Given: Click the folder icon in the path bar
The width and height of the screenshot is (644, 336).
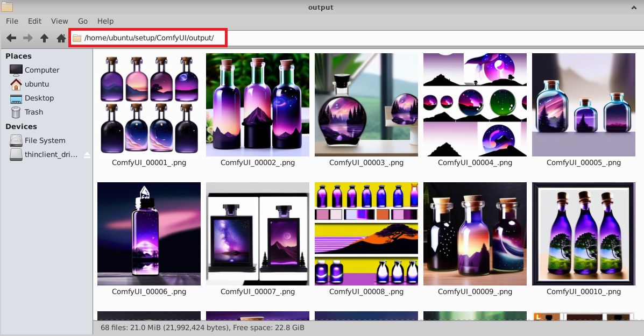Looking at the screenshot, I should [x=77, y=38].
